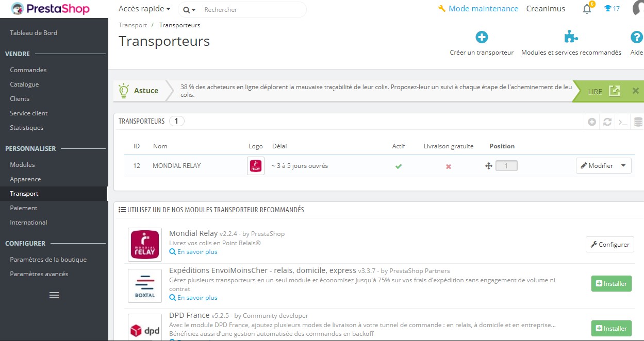The width and height of the screenshot is (644, 341).
Task: Click the MONDIAL RELAY name cell
Action: (176, 166)
